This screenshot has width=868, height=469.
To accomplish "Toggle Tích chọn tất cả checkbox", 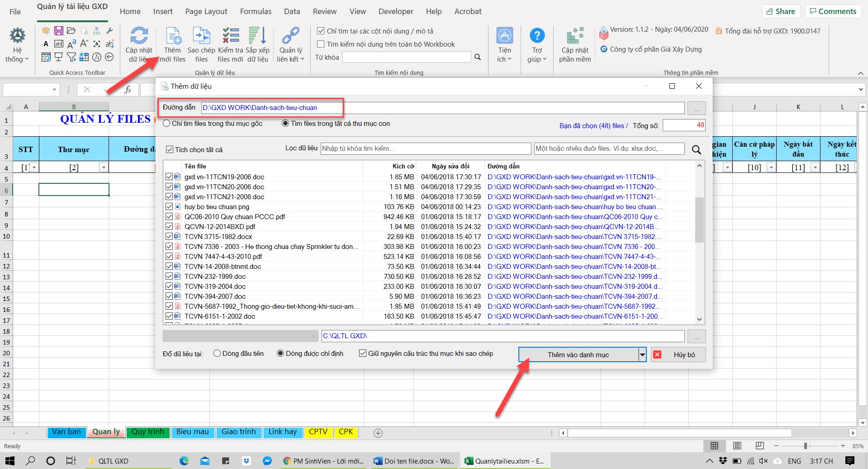I will click(x=170, y=150).
